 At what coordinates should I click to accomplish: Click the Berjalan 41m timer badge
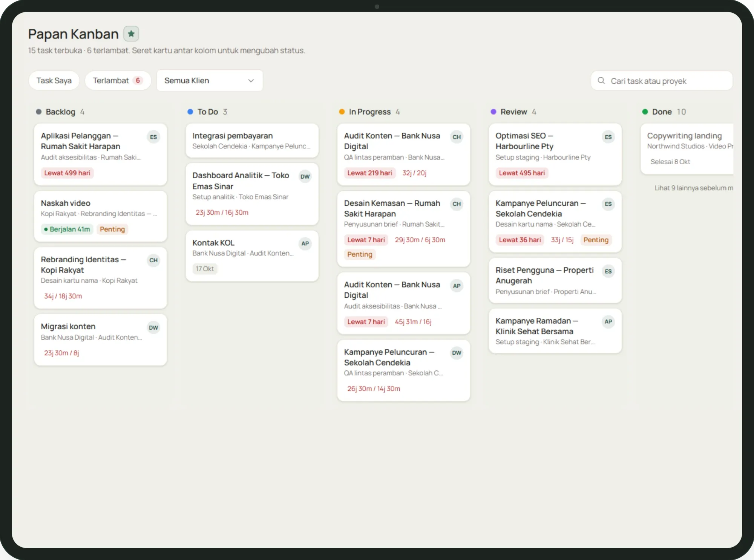[x=67, y=230]
